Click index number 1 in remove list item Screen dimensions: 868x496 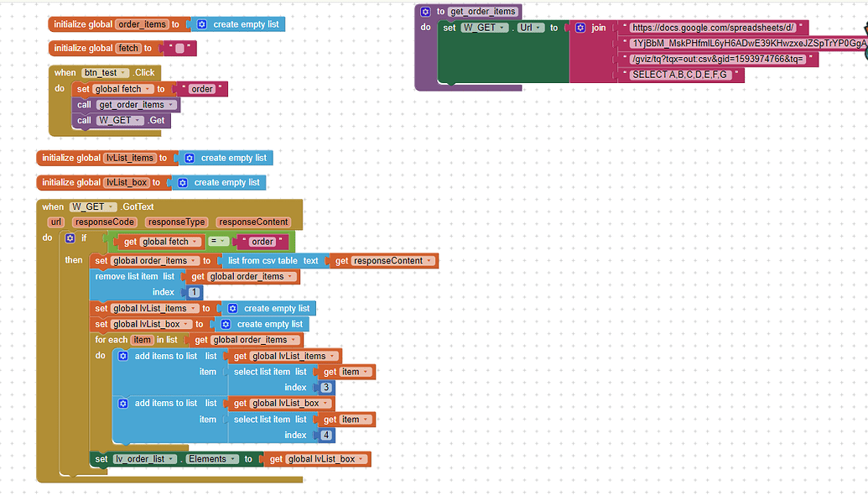point(195,292)
